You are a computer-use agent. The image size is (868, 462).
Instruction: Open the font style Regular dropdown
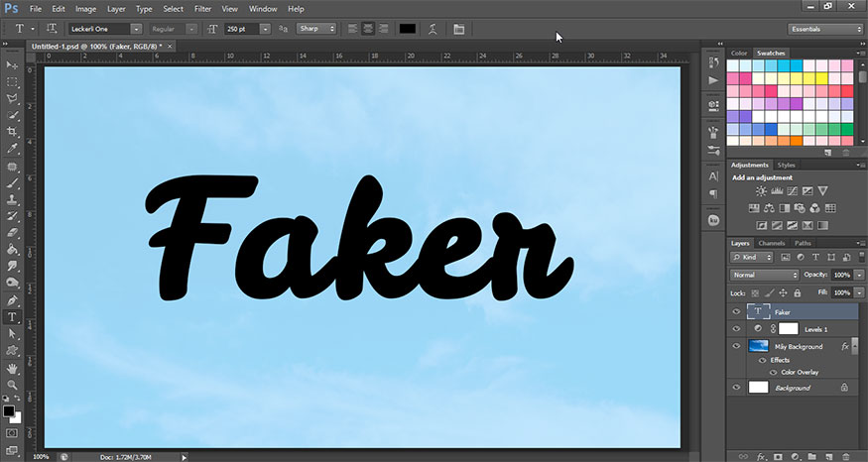tap(191, 29)
